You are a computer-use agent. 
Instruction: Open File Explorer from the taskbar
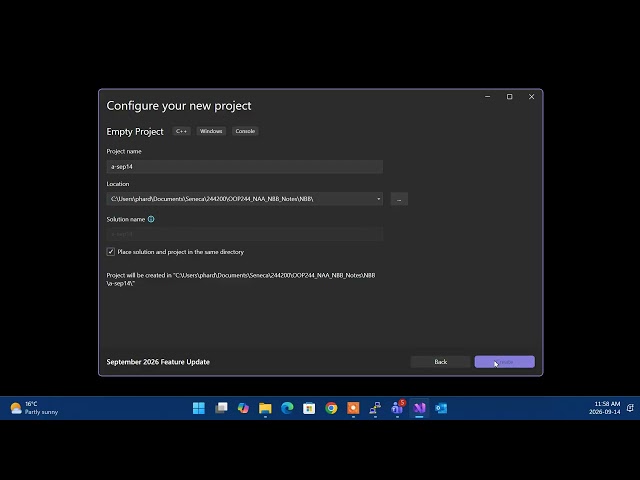(265, 408)
